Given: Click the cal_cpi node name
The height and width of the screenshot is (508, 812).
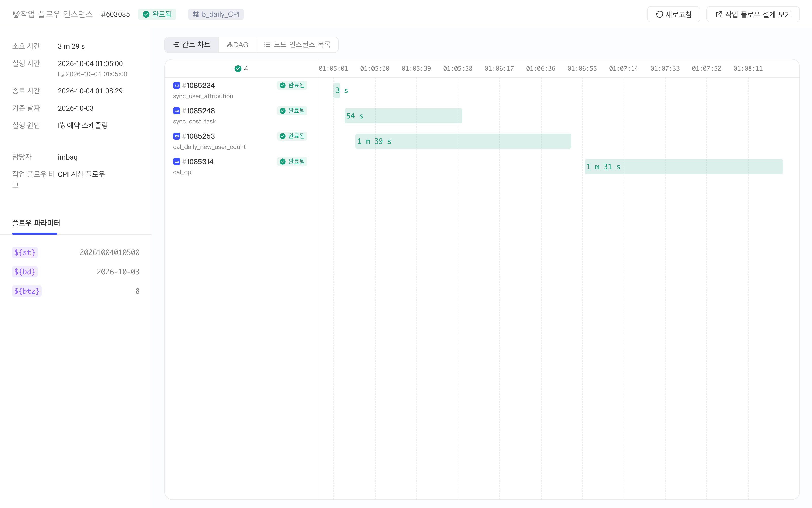Looking at the screenshot, I should coord(183,172).
